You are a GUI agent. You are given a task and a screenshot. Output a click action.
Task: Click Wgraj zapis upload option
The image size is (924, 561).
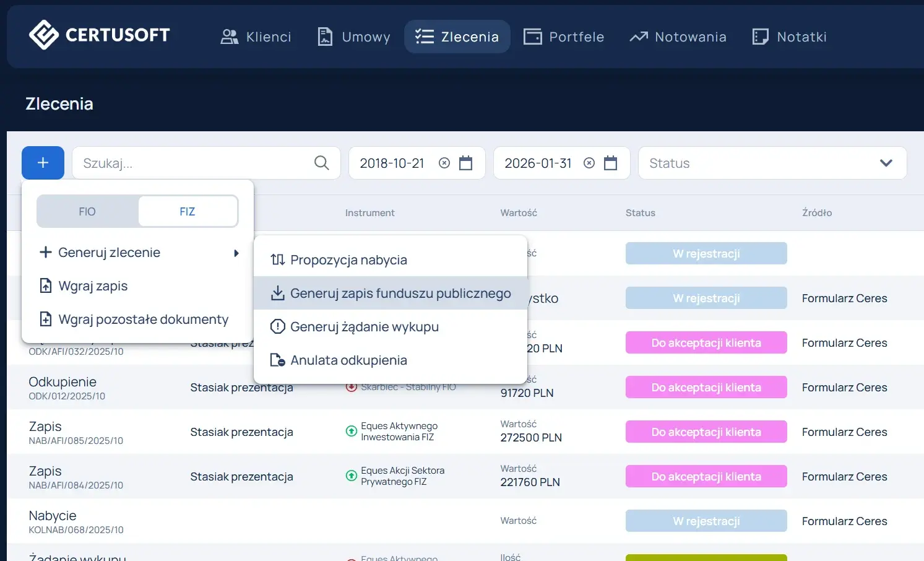click(93, 286)
